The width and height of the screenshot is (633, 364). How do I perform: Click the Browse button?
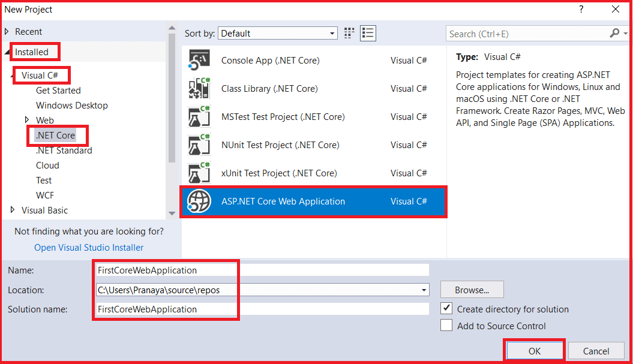pos(472,290)
